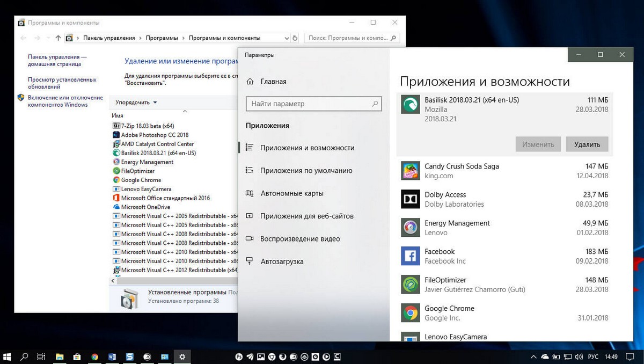Screen dimensions: 644x364
Task: Click Microsoft Office 2016 icon in Programs list
Action: 116,198
